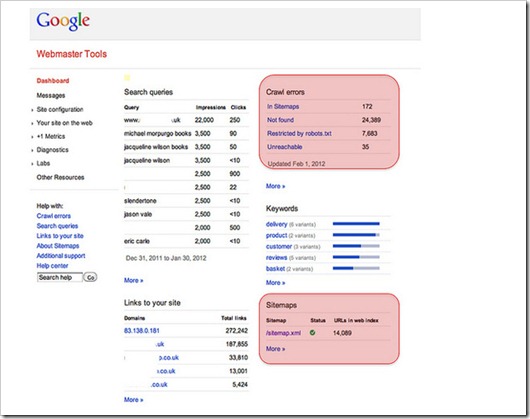The height and width of the screenshot is (419, 530).
Task: Select Other Resources in sidebar
Action: tap(60, 177)
